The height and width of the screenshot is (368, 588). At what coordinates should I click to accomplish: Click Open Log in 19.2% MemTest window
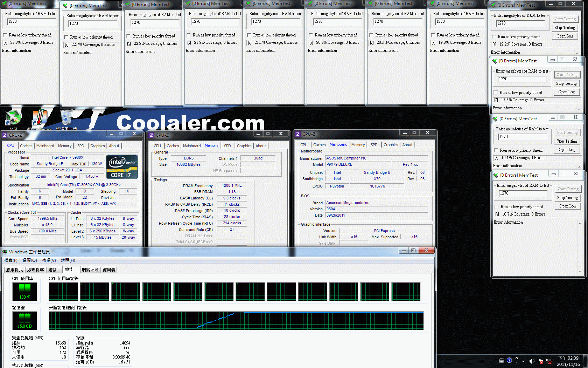click(x=565, y=36)
